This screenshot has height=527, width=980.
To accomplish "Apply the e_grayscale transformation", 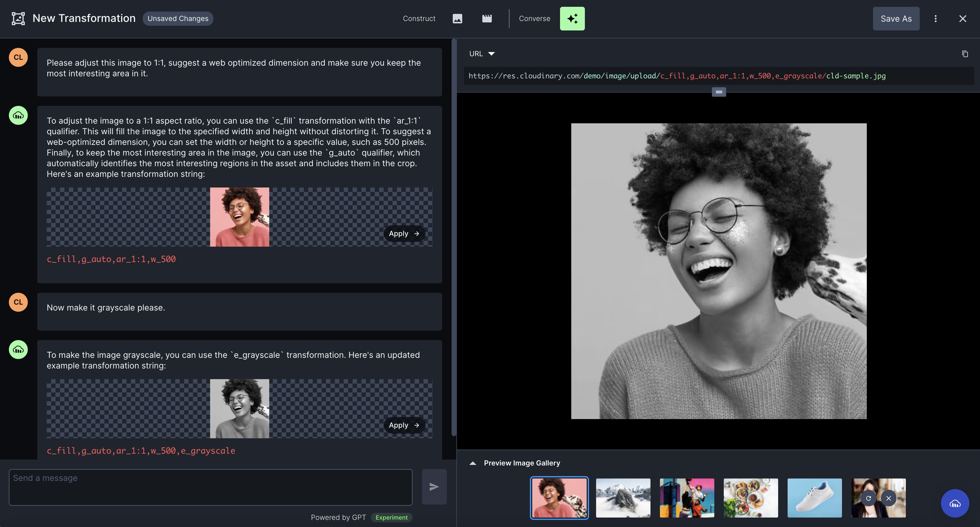I will click(x=403, y=425).
